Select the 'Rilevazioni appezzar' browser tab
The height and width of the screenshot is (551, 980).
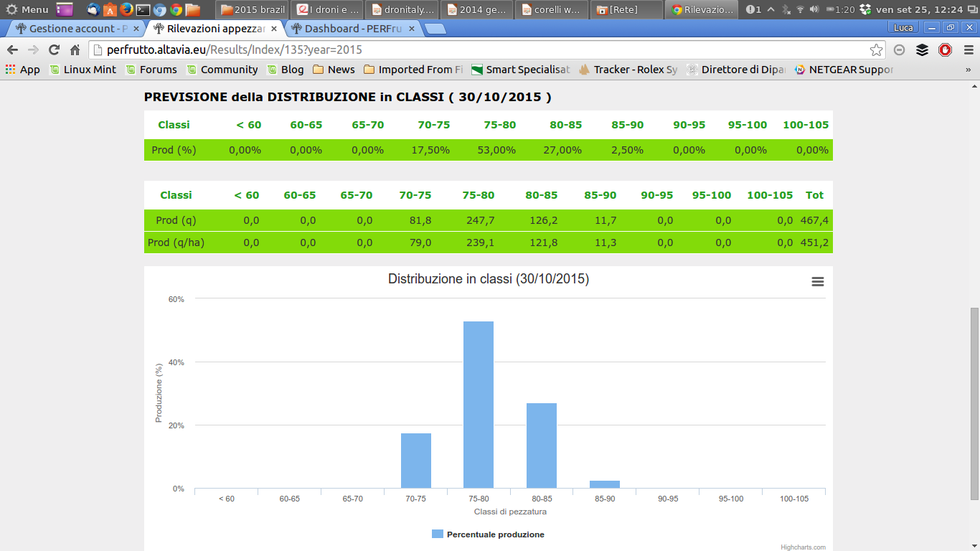215,29
